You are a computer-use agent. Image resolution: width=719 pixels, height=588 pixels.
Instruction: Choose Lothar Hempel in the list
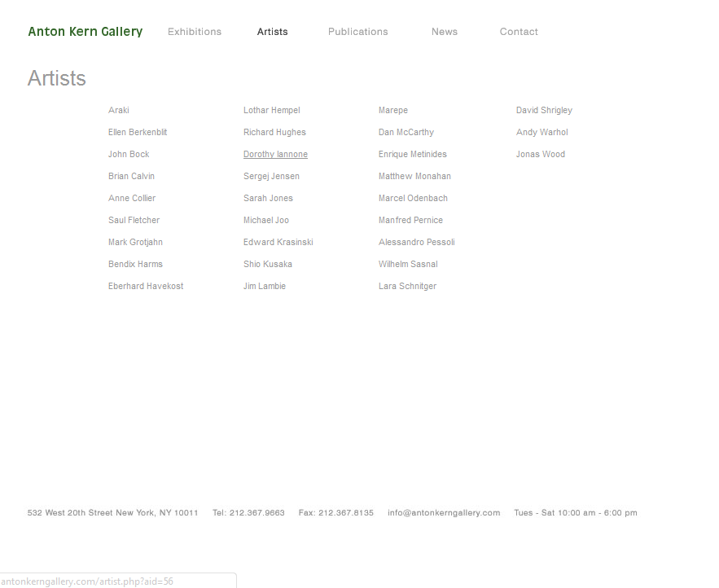point(271,111)
